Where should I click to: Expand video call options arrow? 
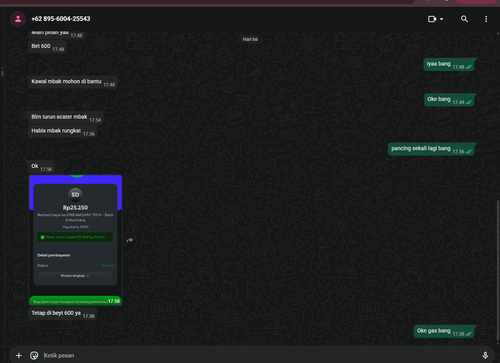point(442,19)
